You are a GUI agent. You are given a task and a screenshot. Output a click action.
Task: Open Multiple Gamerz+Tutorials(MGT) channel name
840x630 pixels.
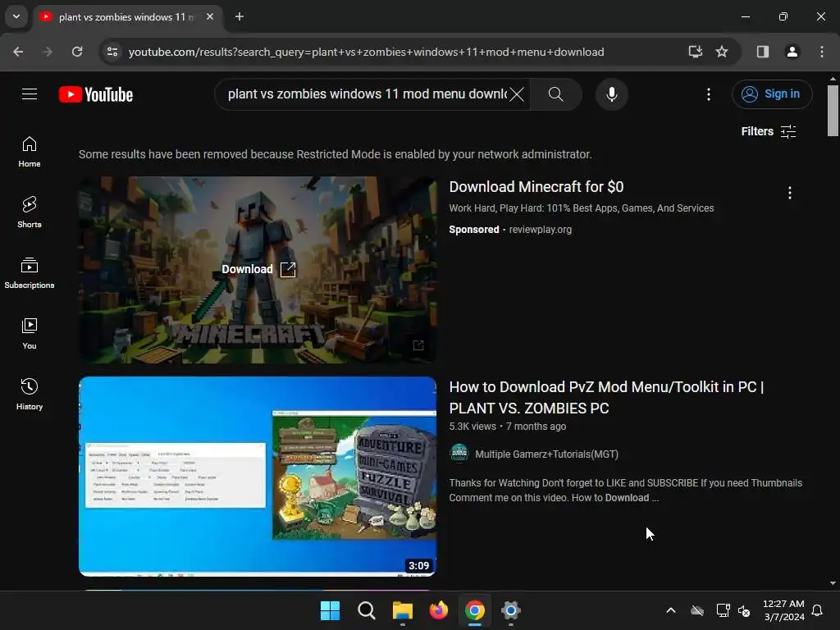point(546,454)
